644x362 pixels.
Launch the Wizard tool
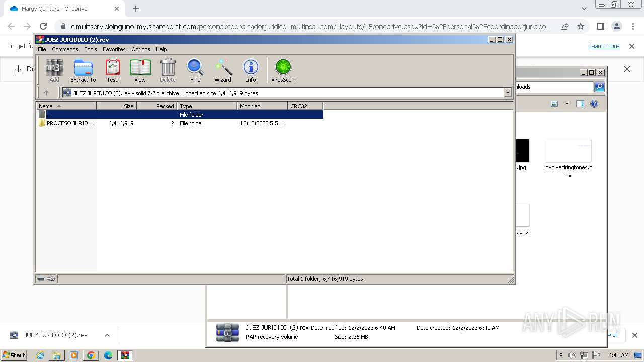[x=223, y=70]
